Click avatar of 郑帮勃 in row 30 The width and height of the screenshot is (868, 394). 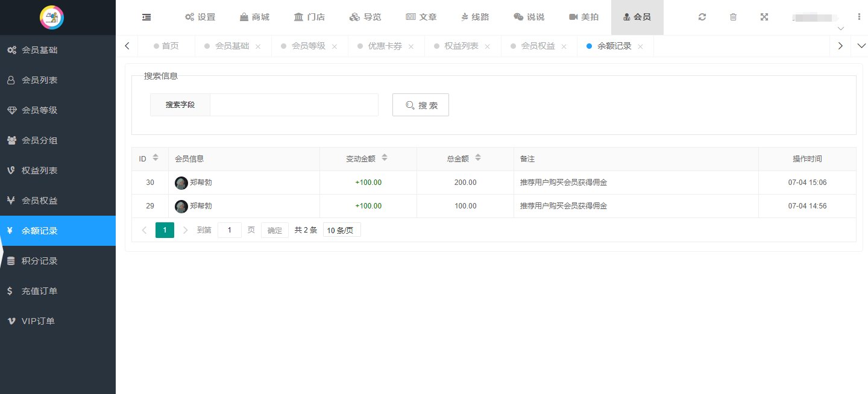click(x=181, y=183)
